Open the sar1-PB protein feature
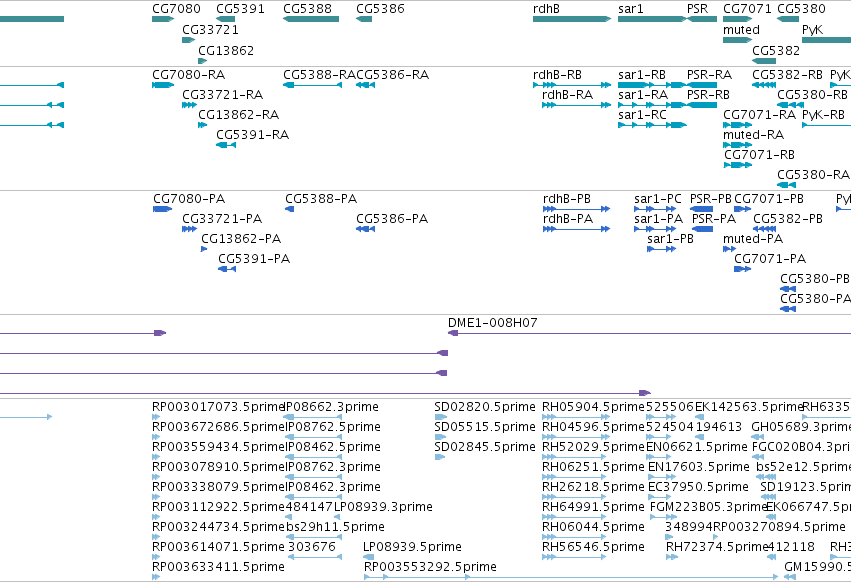Image resolution: width=851 pixels, height=582 pixels. click(x=662, y=250)
